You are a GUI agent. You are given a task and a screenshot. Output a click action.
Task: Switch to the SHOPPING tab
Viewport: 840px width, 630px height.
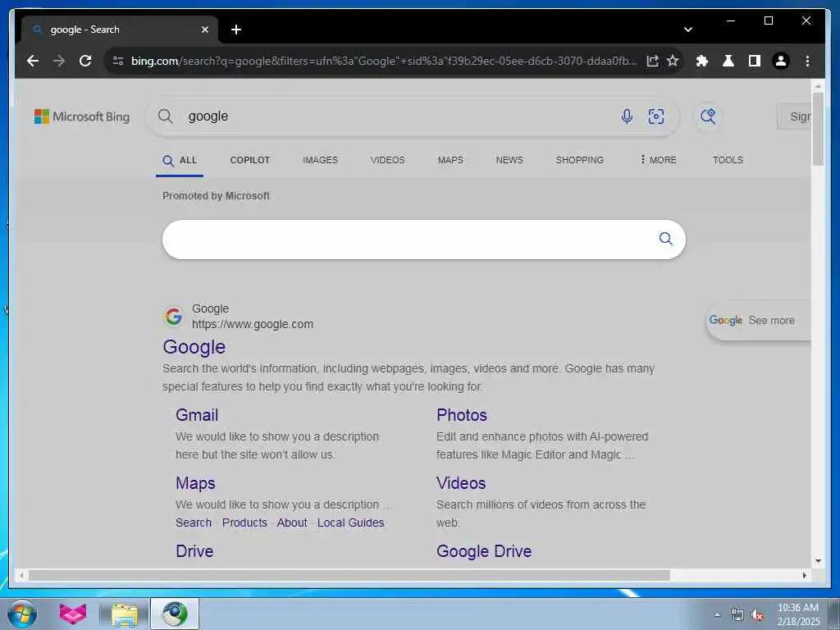pyautogui.click(x=579, y=160)
